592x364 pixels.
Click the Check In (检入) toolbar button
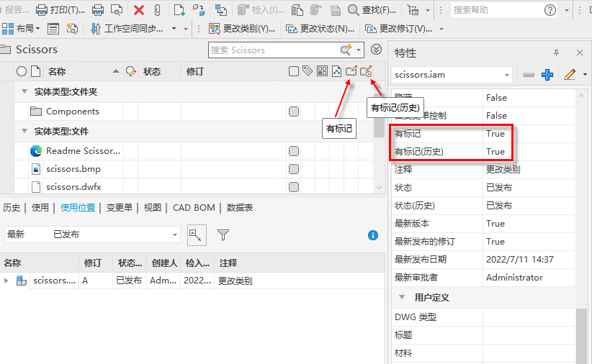point(261,10)
